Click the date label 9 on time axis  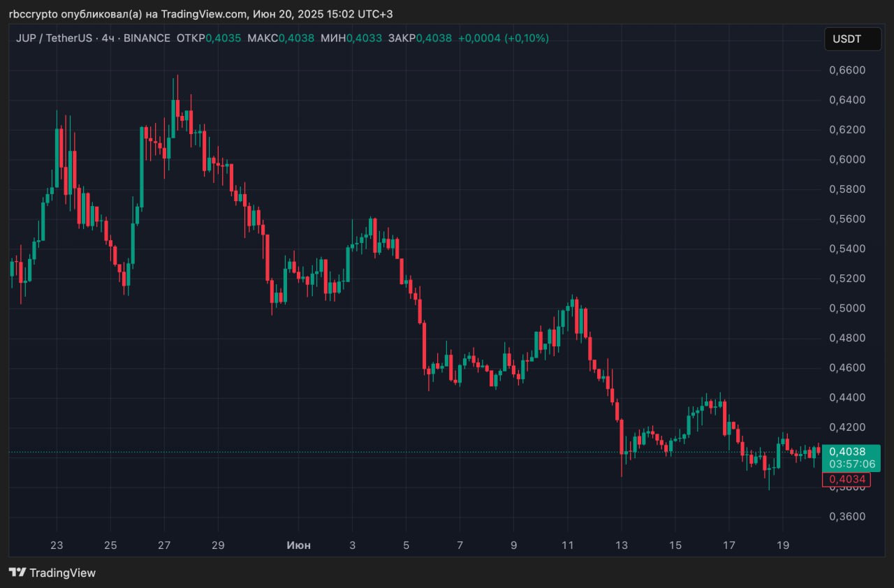tap(513, 545)
